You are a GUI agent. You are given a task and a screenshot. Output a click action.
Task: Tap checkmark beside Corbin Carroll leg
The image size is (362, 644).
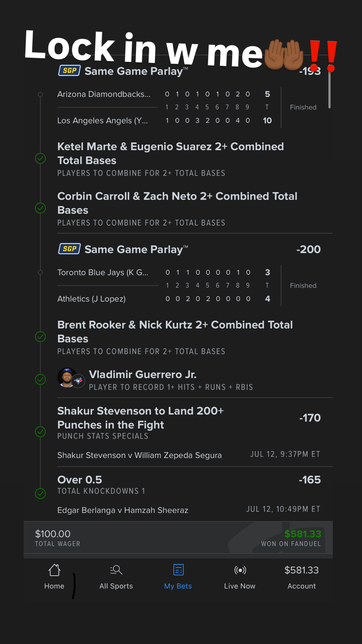point(40,208)
